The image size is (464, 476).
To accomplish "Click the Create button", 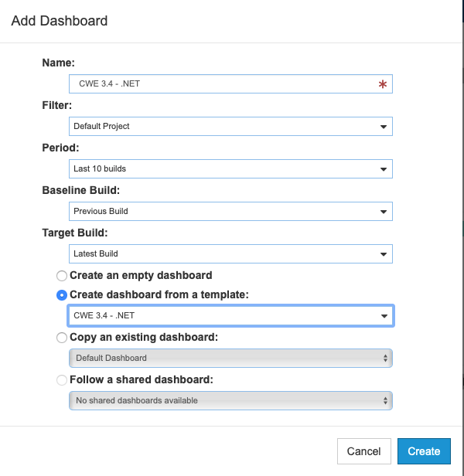I will click(x=424, y=451).
